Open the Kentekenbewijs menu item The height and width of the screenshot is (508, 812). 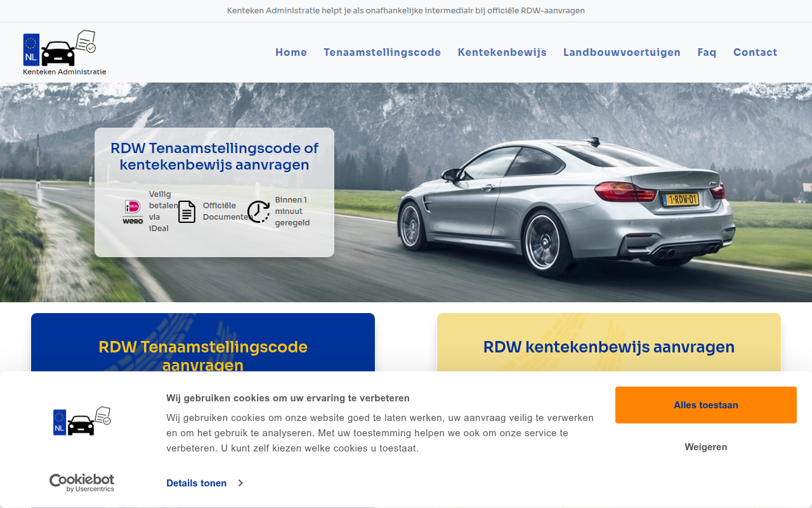click(502, 53)
